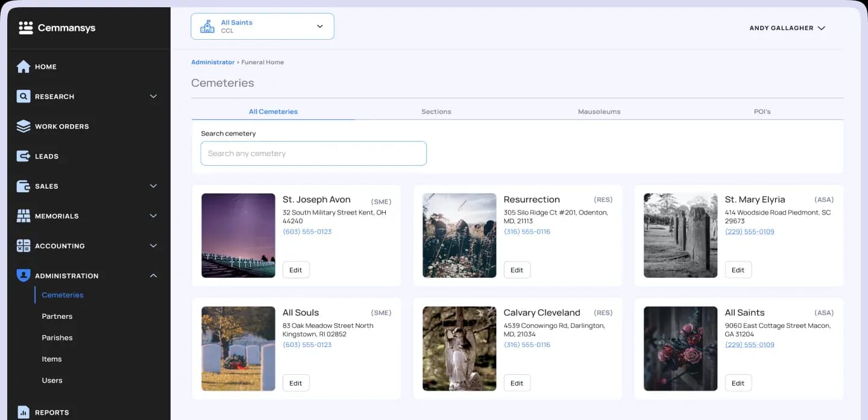Image resolution: width=868 pixels, height=420 pixels.
Task: Click the Administrator breadcrumb link
Action: tap(213, 62)
